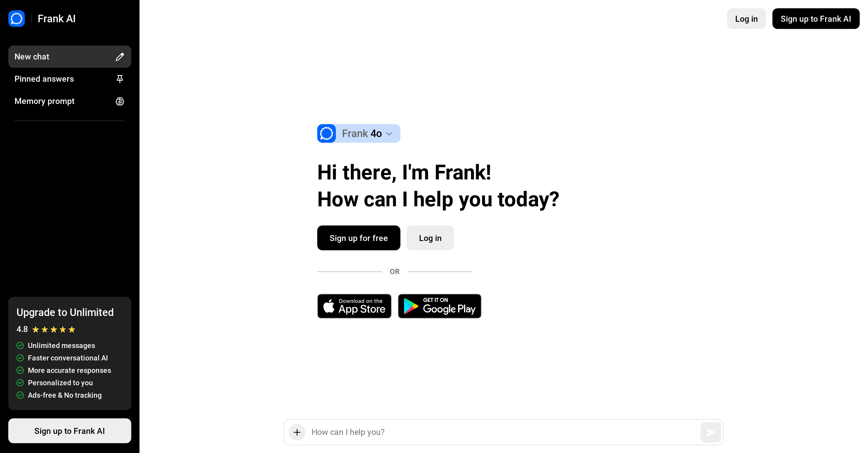Click the Frank AI logo icon
This screenshot has height=453, width=868.
pos(16,18)
